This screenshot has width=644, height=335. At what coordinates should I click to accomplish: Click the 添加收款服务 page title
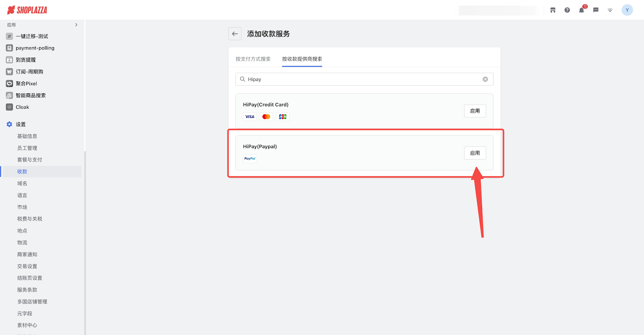pos(268,34)
